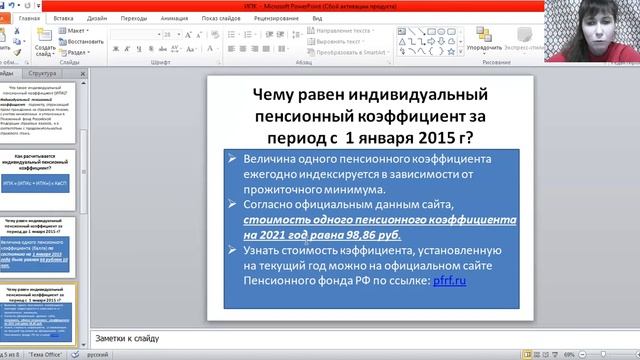Click the spell check icon in status bar
This screenshot has height=360, width=640.
[x=75, y=355]
